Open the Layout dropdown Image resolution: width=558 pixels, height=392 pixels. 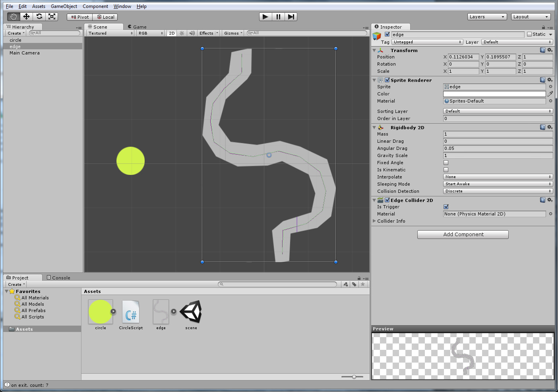(x=531, y=17)
